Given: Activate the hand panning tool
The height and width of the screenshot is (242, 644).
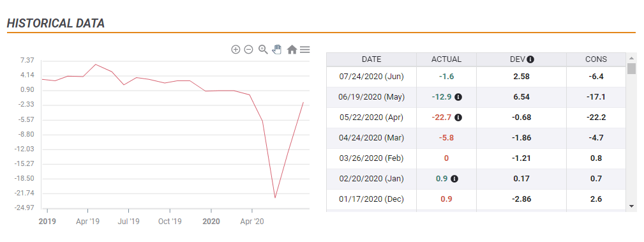Looking at the screenshot, I should coord(277,50).
